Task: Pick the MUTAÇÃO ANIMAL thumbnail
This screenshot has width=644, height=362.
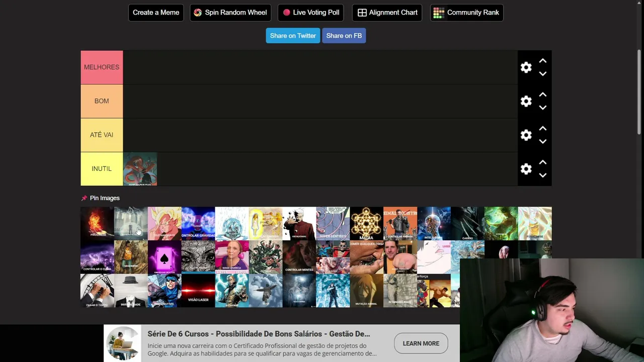Action: coord(366,291)
